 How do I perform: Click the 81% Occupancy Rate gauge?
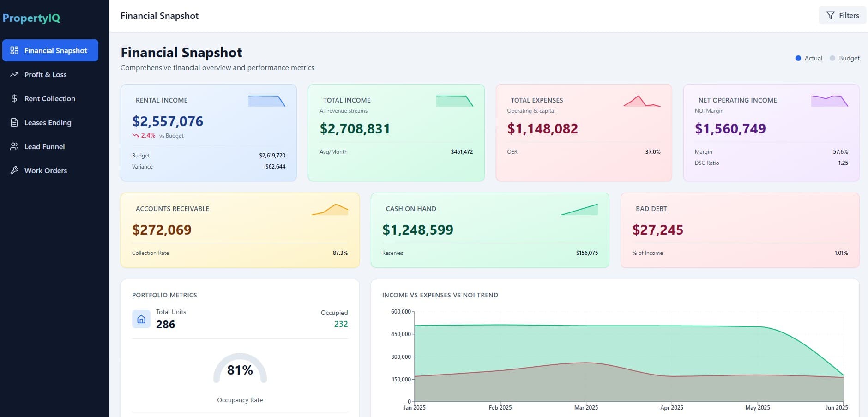(x=240, y=369)
